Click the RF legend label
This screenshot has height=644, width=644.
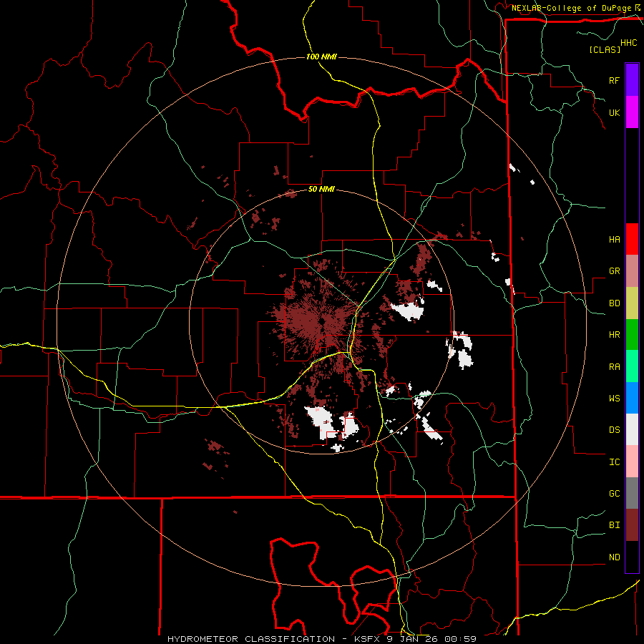[614, 80]
